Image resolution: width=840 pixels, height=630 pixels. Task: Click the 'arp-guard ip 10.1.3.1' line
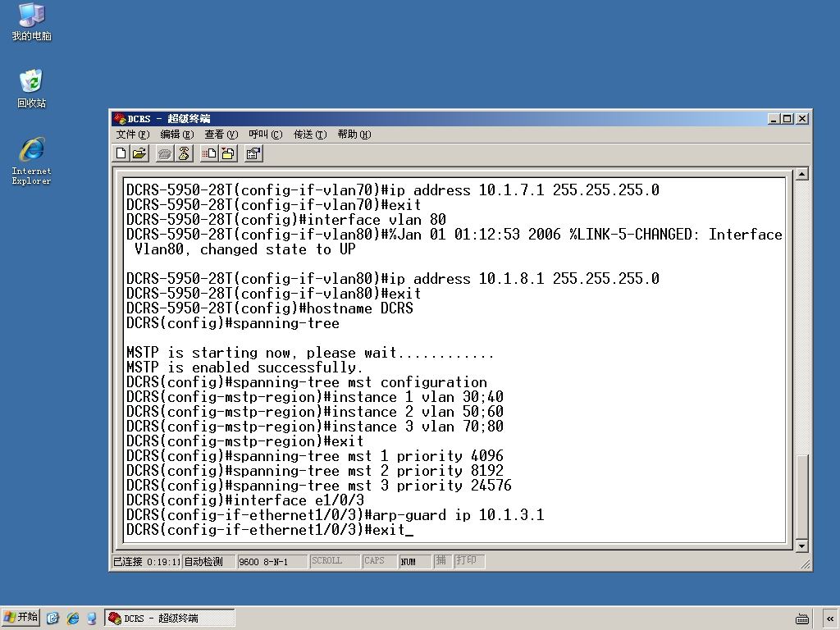tap(336, 515)
